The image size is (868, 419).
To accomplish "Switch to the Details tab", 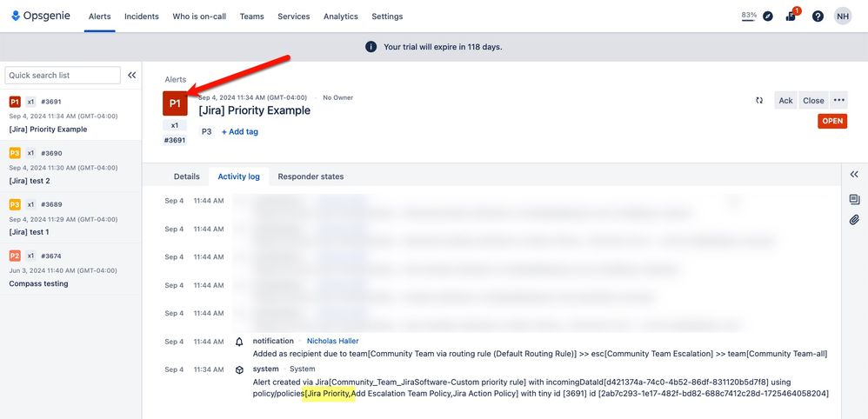I will pos(186,176).
